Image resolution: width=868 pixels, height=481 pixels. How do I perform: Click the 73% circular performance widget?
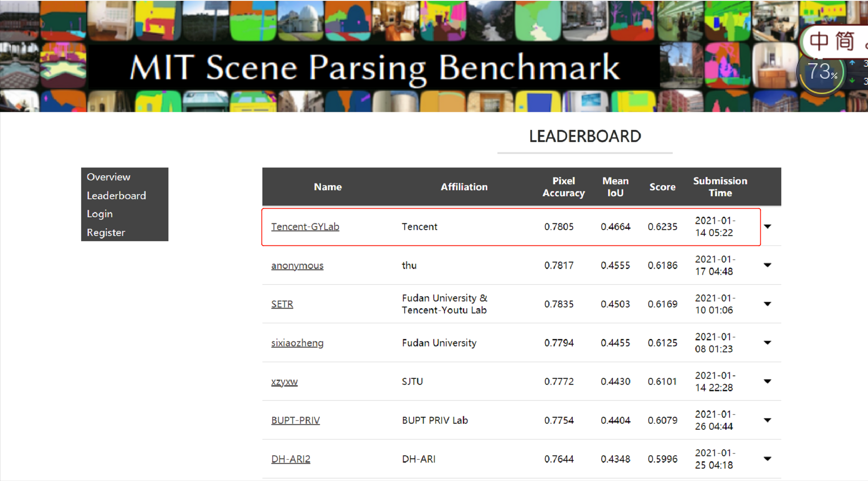coord(821,73)
